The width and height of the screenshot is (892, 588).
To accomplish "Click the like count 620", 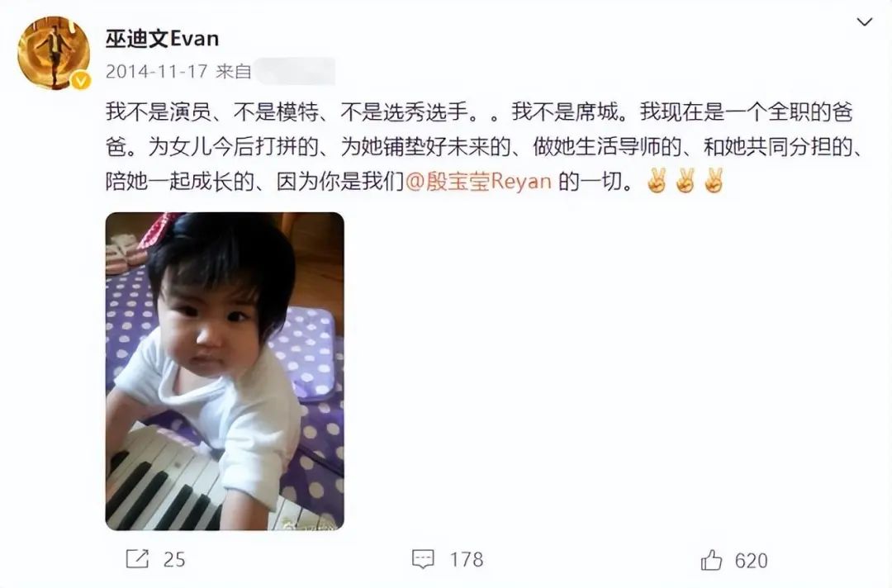I will (751, 561).
